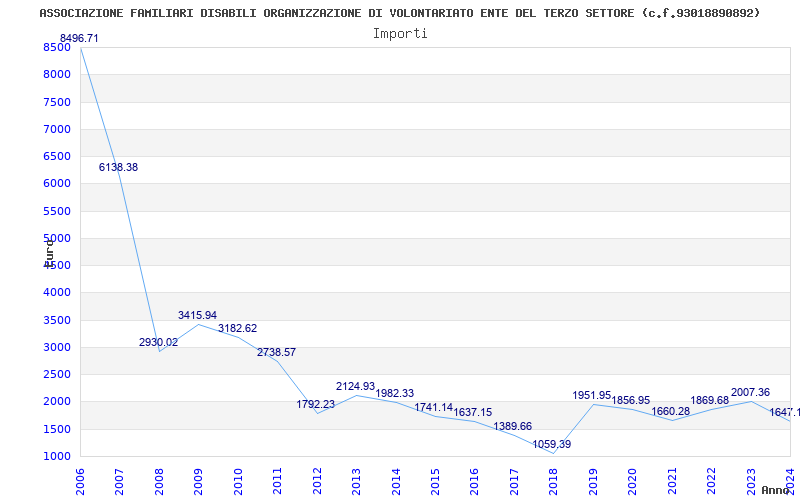The width and height of the screenshot is (800, 500).
Task: Select the 2500 y-axis tick
Action: (x=57, y=374)
